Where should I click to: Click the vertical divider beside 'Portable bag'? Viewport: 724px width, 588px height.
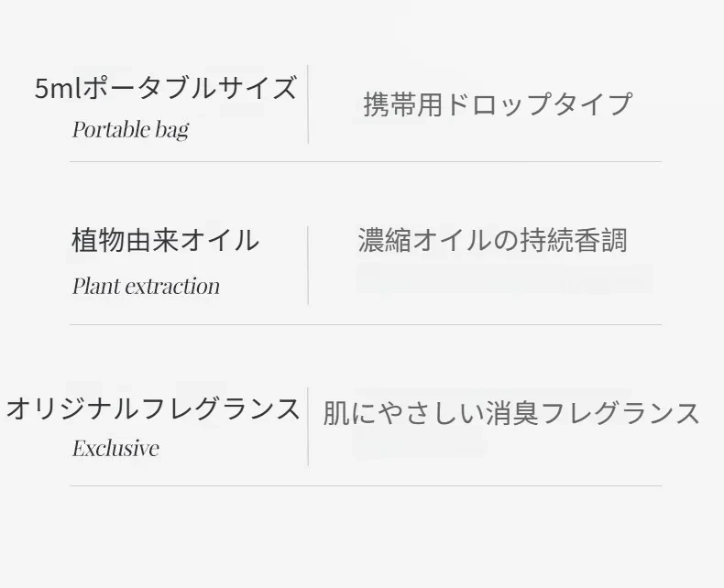(308, 104)
